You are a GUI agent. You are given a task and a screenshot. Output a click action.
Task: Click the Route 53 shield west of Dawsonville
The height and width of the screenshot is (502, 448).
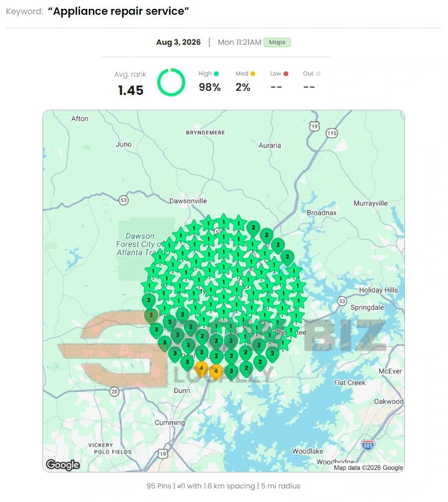(124, 201)
